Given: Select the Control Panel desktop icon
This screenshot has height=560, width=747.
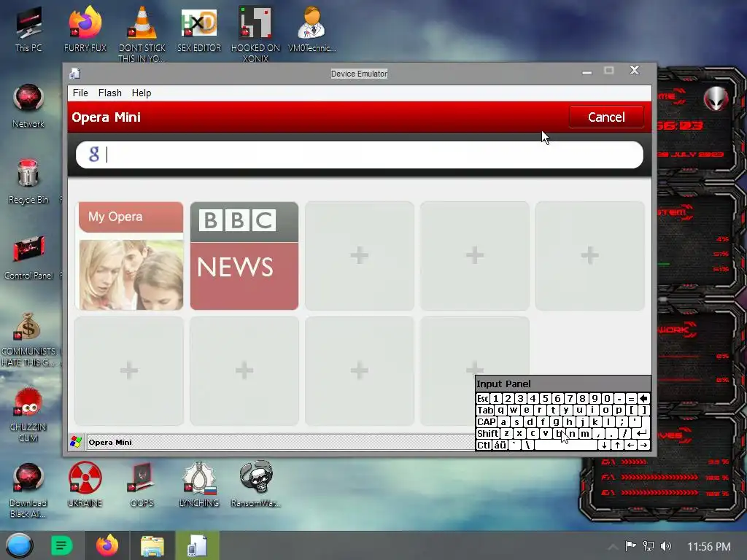Looking at the screenshot, I should (28, 257).
